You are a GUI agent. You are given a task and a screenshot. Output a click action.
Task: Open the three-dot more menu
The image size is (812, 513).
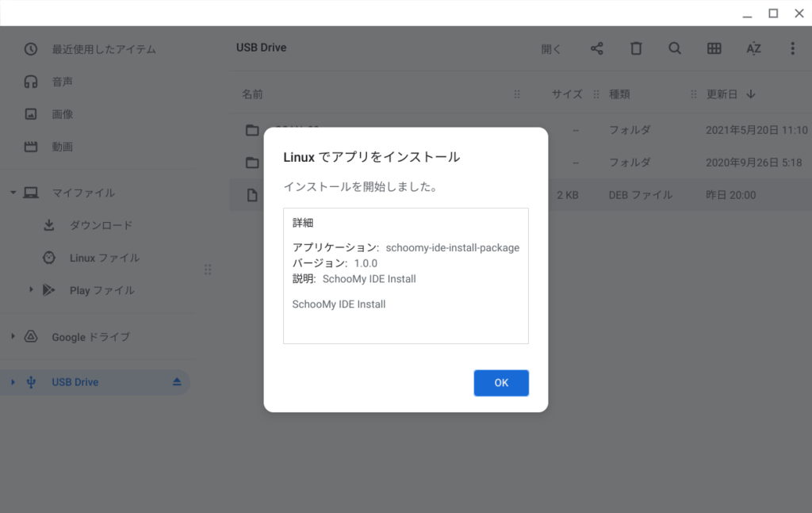coord(792,48)
